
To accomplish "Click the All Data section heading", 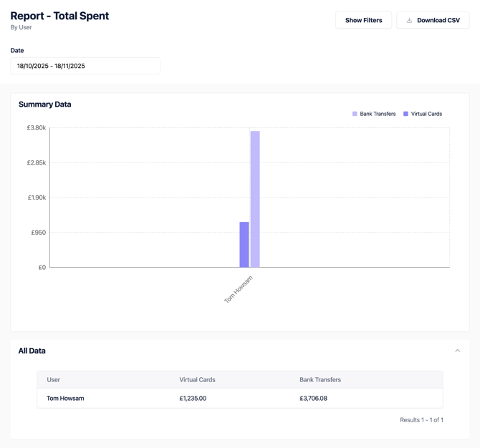I will 32,351.
